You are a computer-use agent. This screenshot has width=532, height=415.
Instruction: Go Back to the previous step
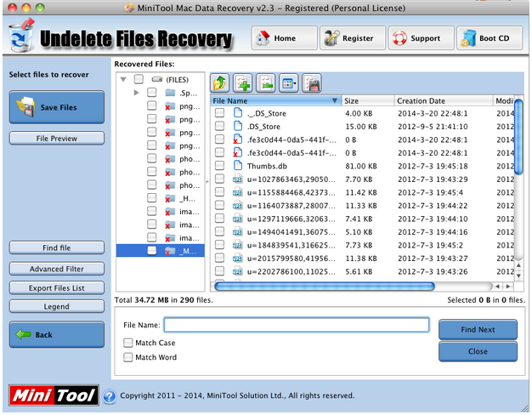(x=57, y=334)
